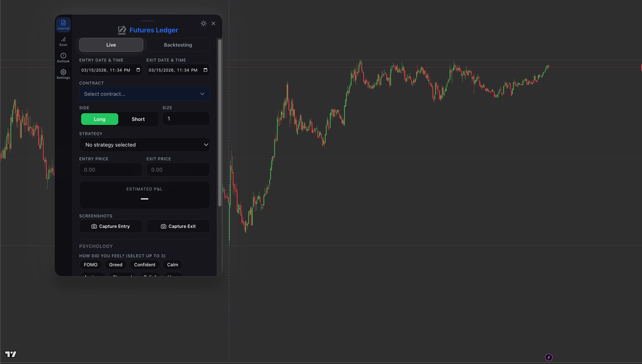Select the FOMO feeling chip
642x364 pixels.
click(91, 265)
